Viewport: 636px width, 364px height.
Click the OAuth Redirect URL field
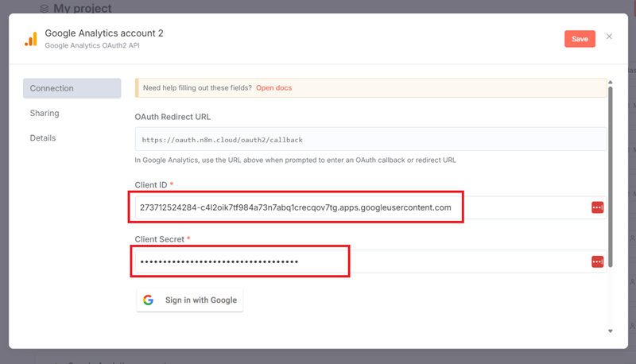click(370, 139)
